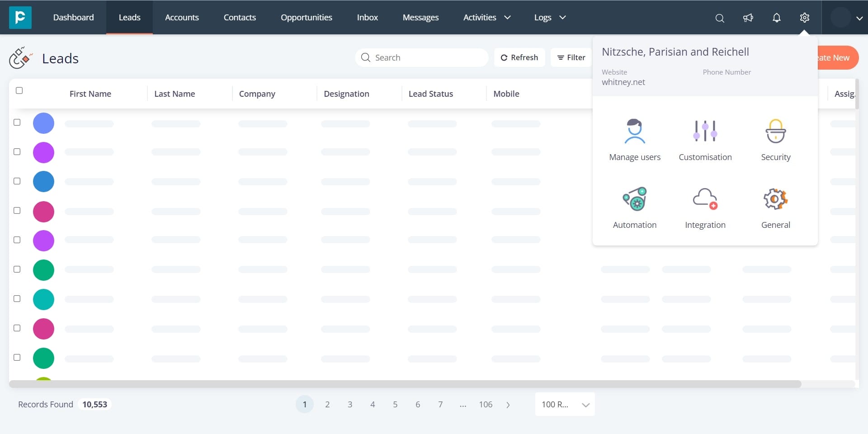
Task: Click the Nitzsche, Parisian and Reichell title
Action: [x=675, y=52]
